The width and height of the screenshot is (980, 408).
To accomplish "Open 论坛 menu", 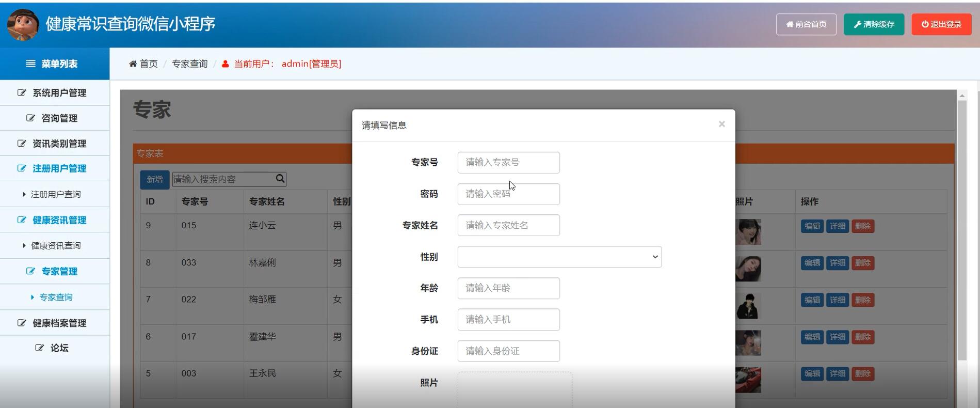I will 55,348.
